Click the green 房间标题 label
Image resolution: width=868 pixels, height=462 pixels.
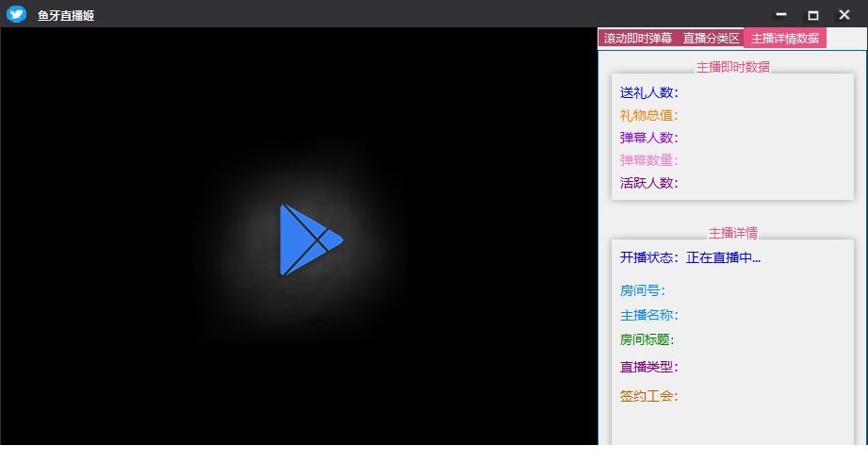[x=647, y=339]
